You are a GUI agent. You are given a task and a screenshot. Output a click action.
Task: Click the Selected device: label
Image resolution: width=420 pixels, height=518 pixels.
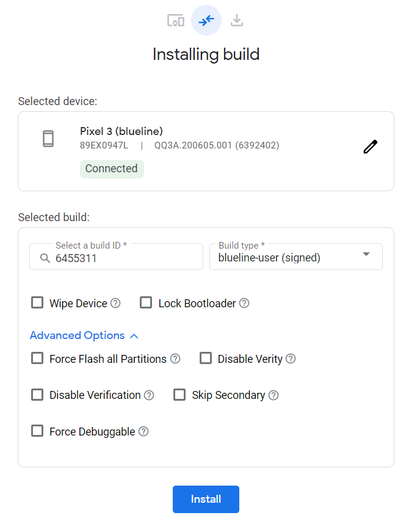[58, 101]
